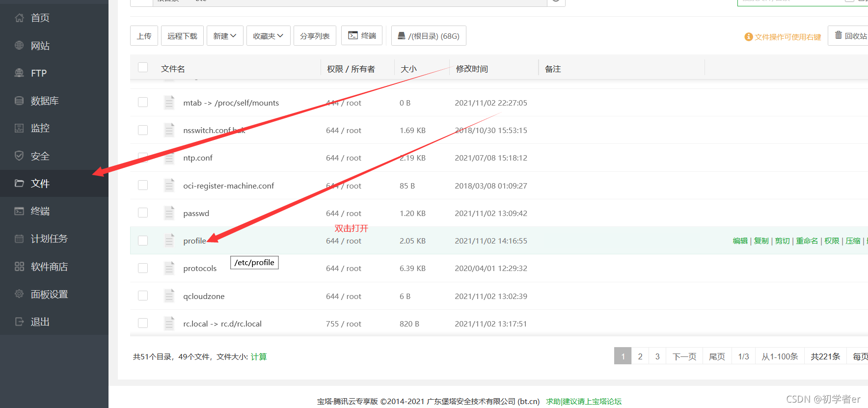Click the home icon beside 首页
The height and width of the screenshot is (408, 868).
(19, 18)
